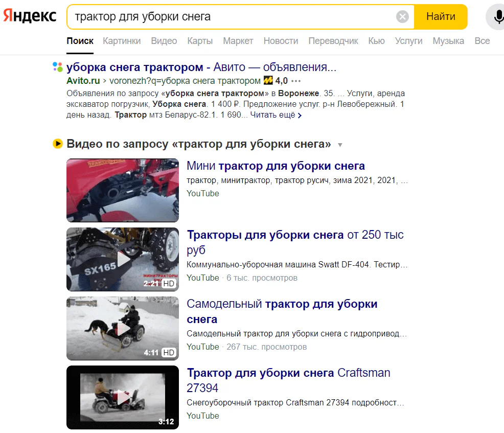Open Трактор для уборки снега Craftsman 27394 link

point(288,380)
